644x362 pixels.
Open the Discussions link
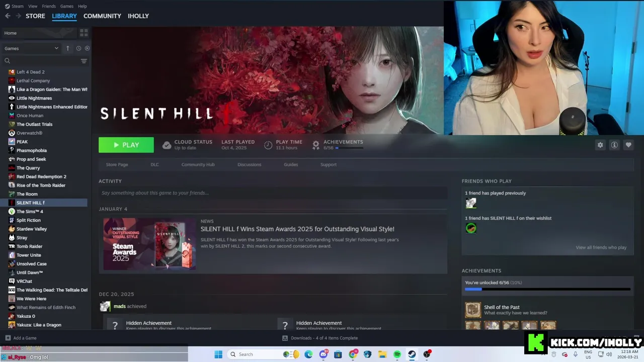[x=249, y=164]
